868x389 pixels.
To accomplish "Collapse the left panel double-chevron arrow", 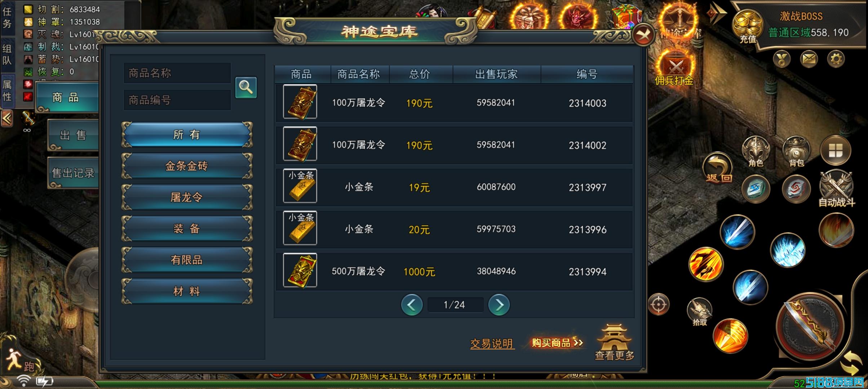I will pos(7,118).
